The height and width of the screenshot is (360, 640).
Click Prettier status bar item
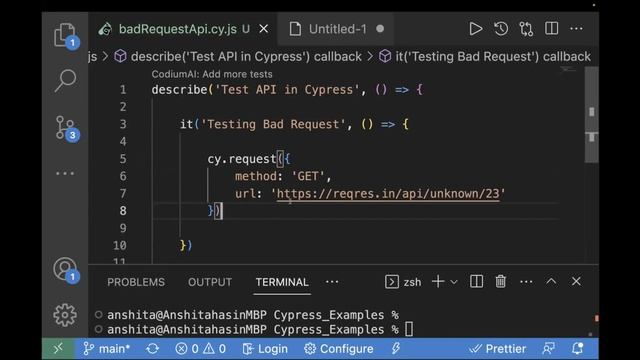[x=497, y=349]
